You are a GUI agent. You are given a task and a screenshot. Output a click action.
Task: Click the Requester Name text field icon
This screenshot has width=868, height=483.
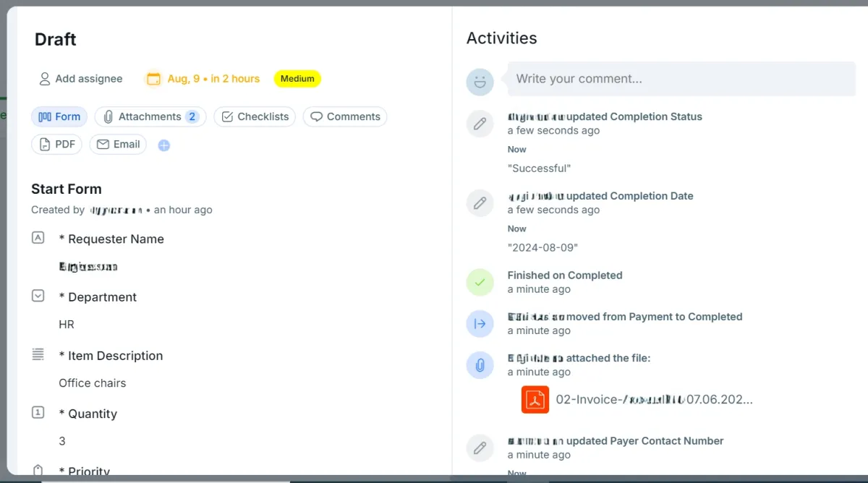[x=38, y=238]
